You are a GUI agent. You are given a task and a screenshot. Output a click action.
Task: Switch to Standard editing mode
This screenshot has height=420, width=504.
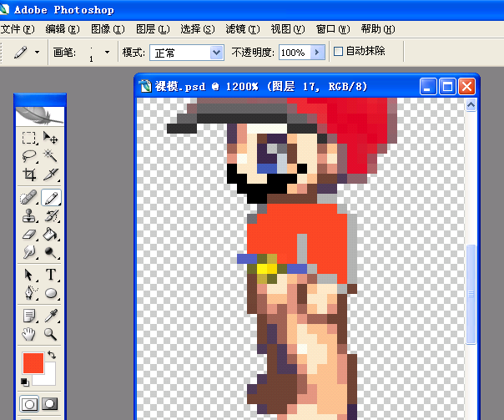29,404
